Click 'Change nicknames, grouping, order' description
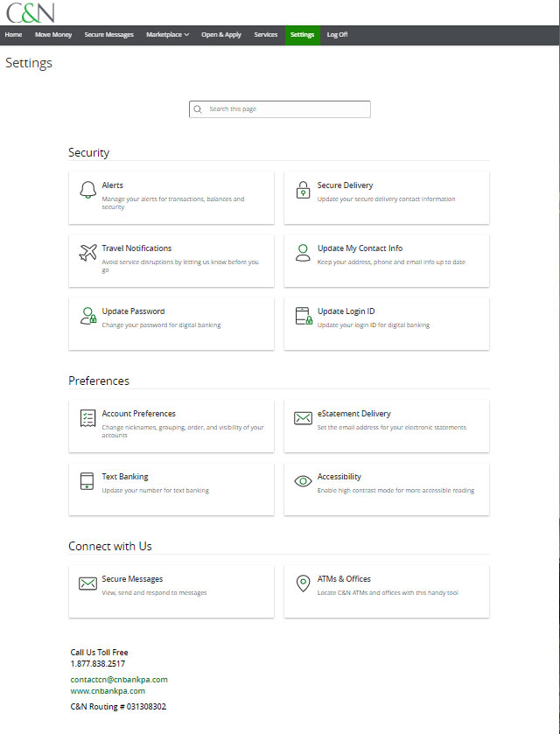560x734 pixels. (x=183, y=431)
